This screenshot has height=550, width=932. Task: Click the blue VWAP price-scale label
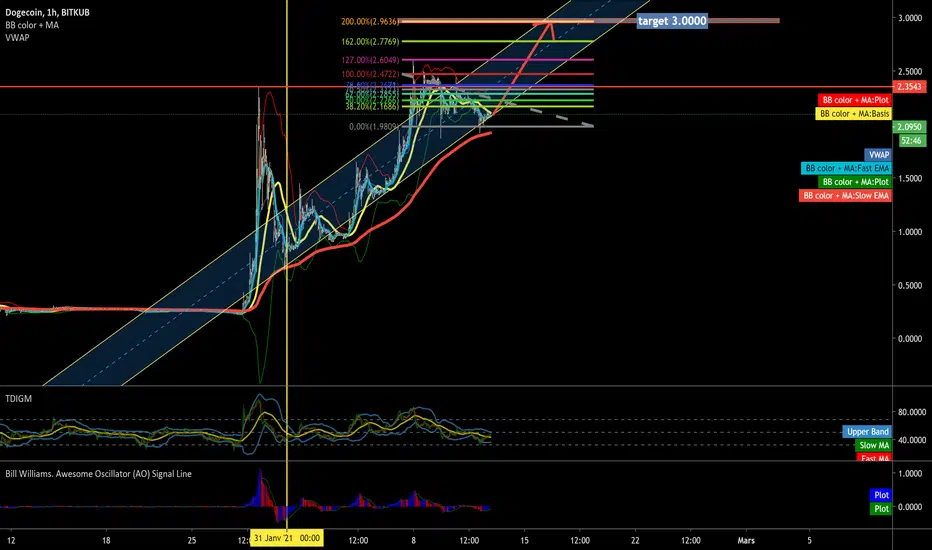click(x=879, y=155)
